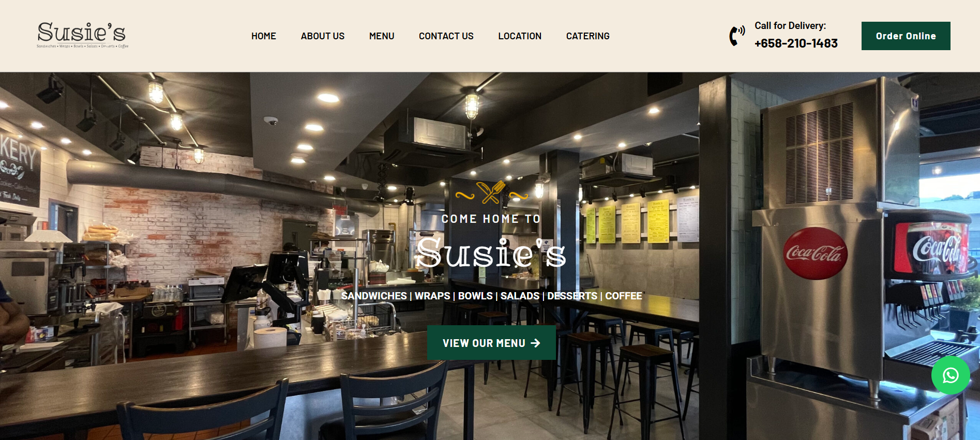Click the phone handset icon
The width and height of the screenshot is (980, 440).
(x=737, y=36)
